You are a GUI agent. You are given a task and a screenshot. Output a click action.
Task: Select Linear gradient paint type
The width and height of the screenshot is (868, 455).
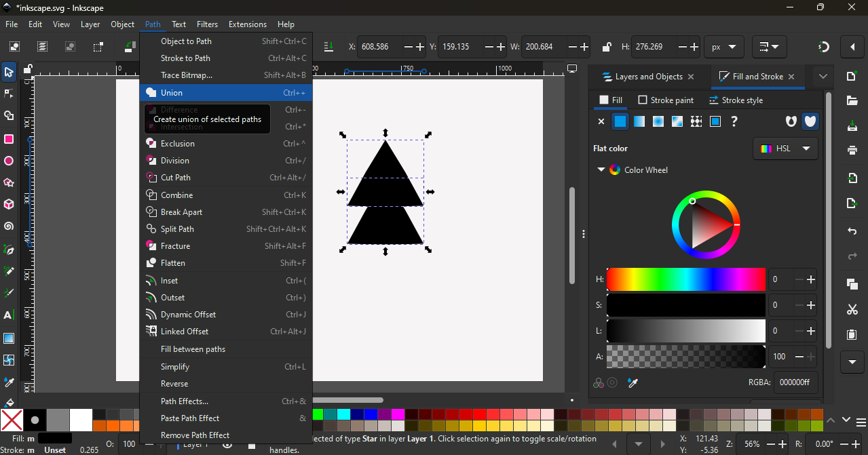(639, 121)
